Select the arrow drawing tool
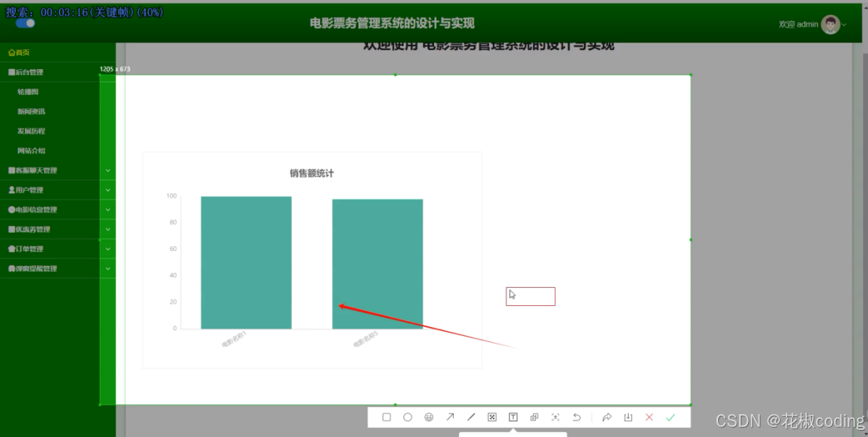This screenshot has width=868, height=437. coord(450,417)
